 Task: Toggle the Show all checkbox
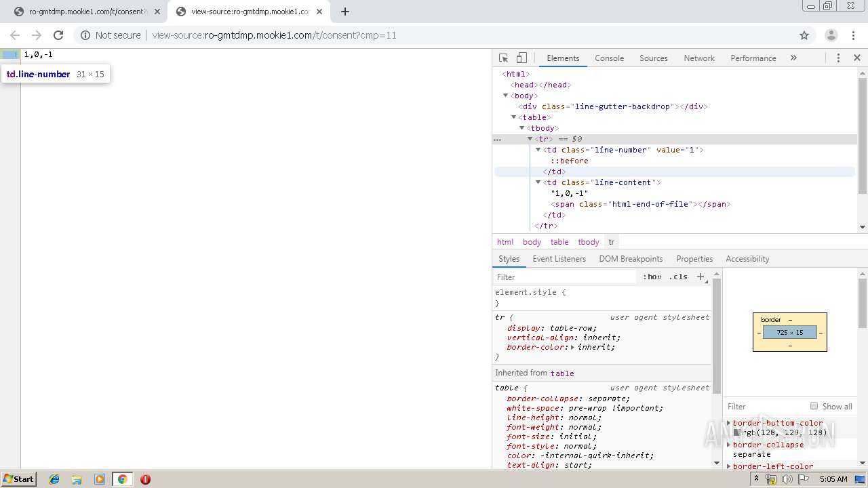pos(814,406)
